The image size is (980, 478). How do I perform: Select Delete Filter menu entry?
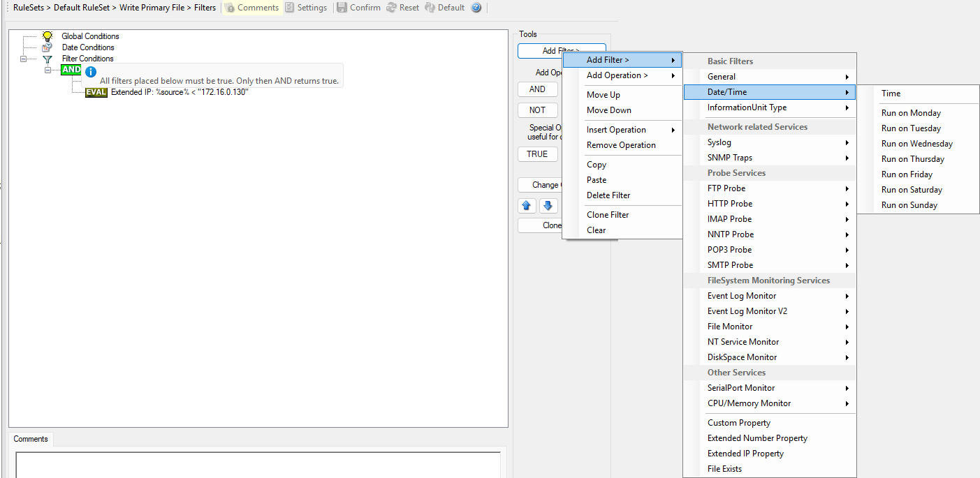pyautogui.click(x=622, y=195)
